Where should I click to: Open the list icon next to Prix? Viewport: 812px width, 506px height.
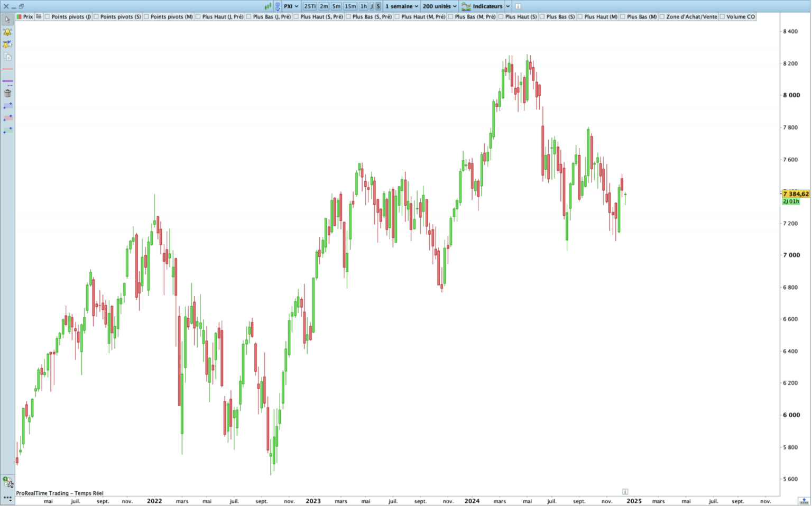39,17
